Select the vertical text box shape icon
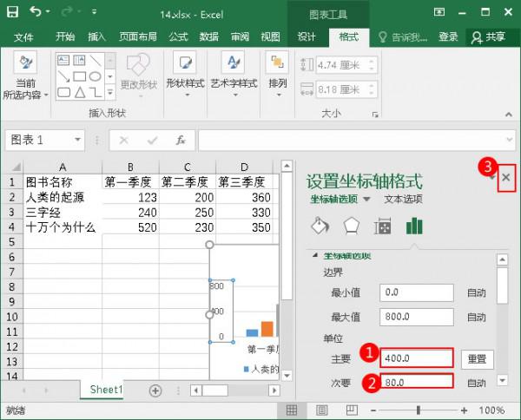Screen dimensions: 521x420 (79, 60)
